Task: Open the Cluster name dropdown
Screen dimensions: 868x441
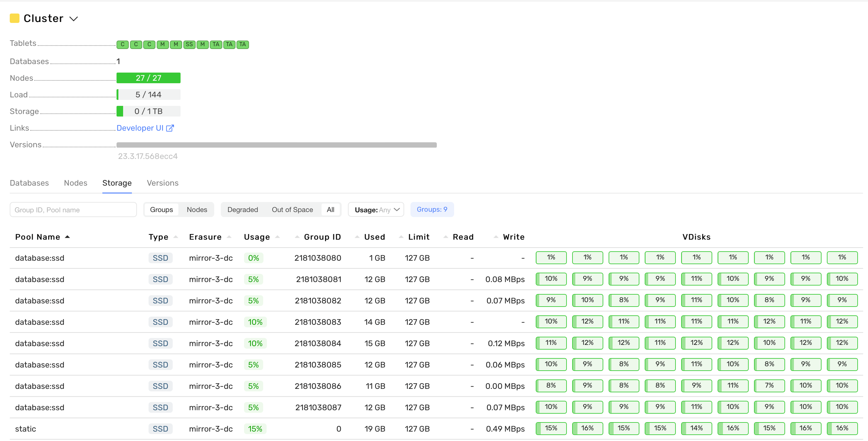Action: pos(74,19)
